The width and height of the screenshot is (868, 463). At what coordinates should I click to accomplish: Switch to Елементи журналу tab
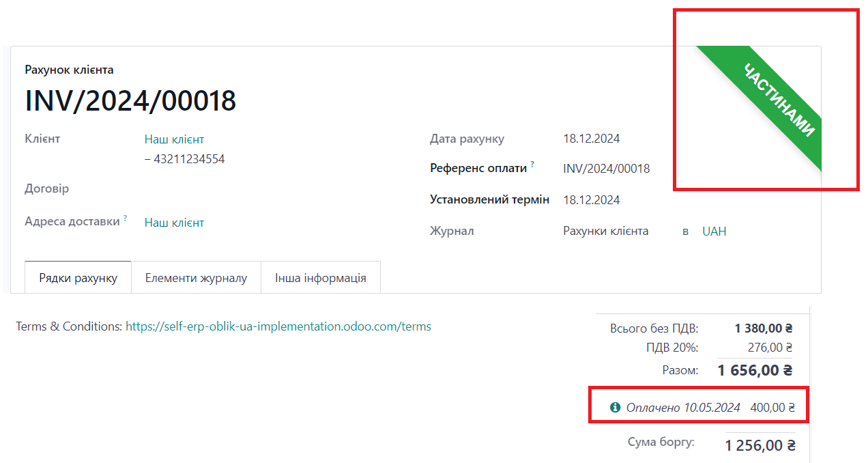click(196, 278)
